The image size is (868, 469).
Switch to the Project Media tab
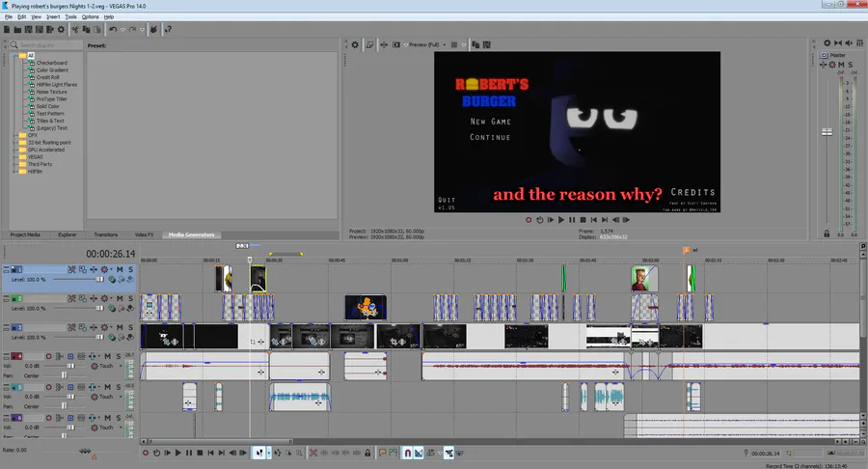click(25, 234)
